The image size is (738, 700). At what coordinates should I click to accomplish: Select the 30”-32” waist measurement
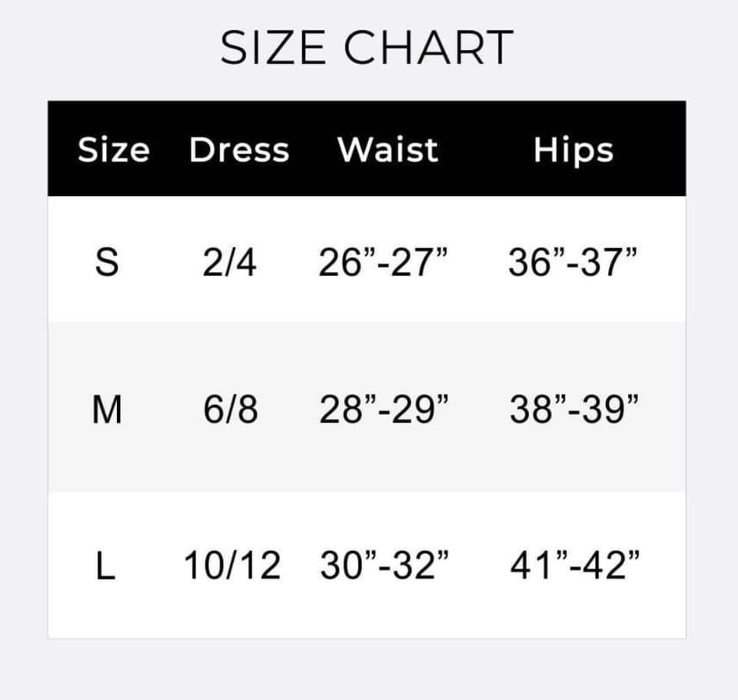(x=384, y=567)
